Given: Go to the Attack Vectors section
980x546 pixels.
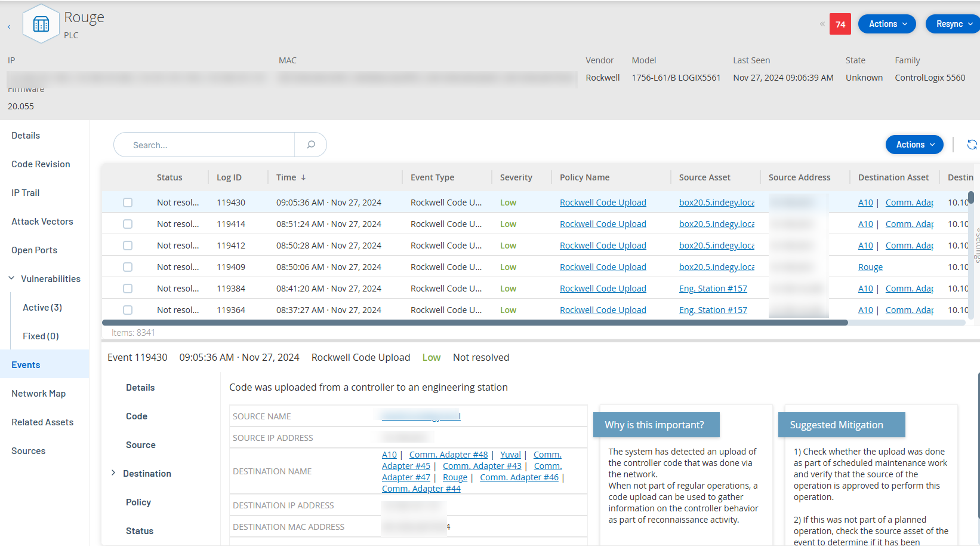Looking at the screenshot, I should (42, 222).
